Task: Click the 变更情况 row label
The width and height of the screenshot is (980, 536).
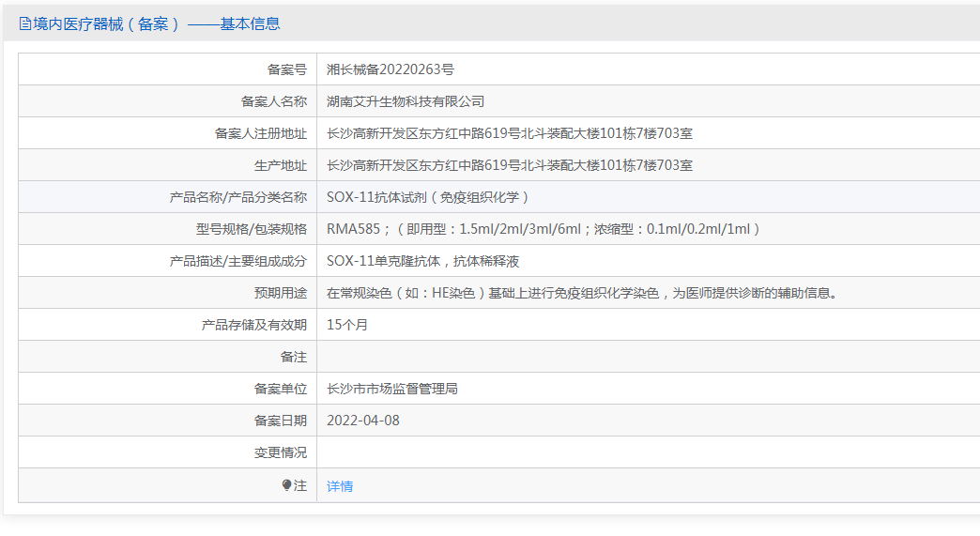Action: [281, 452]
